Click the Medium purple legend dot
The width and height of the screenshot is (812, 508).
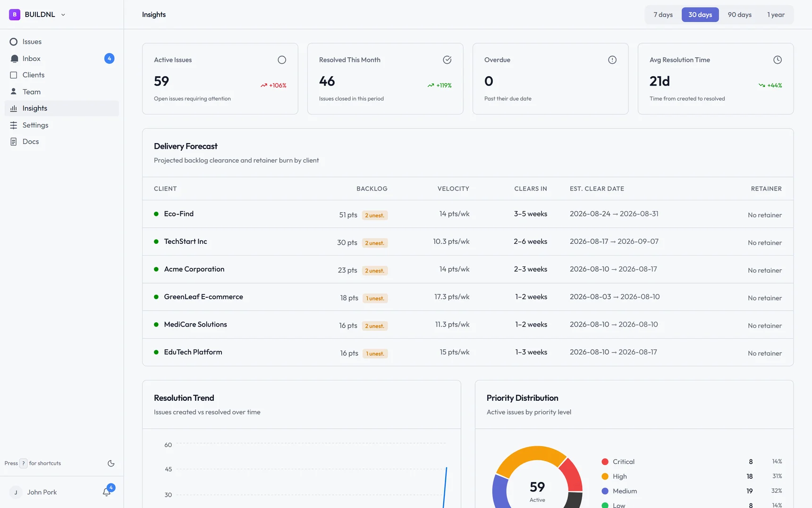coord(605,491)
